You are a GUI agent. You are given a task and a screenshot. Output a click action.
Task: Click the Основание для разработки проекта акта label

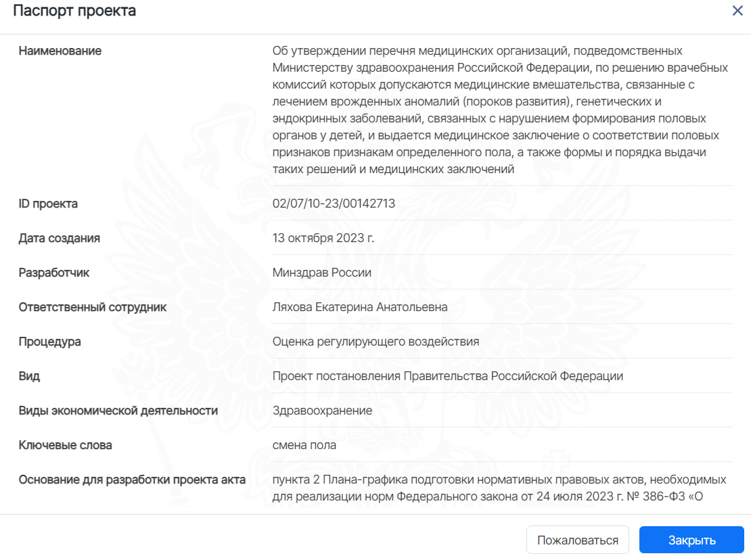point(132,479)
